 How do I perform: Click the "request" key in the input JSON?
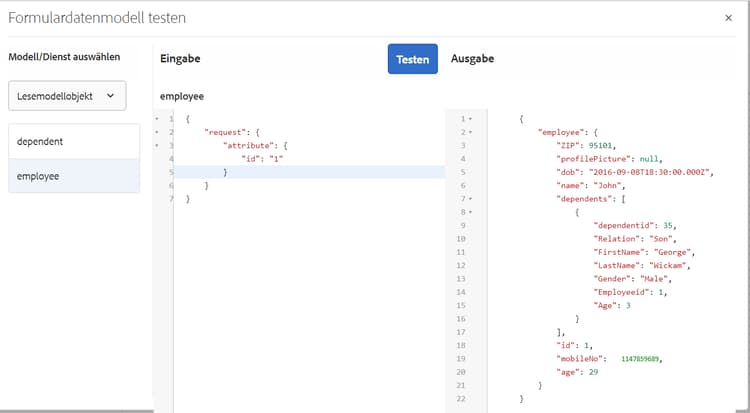coord(222,132)
